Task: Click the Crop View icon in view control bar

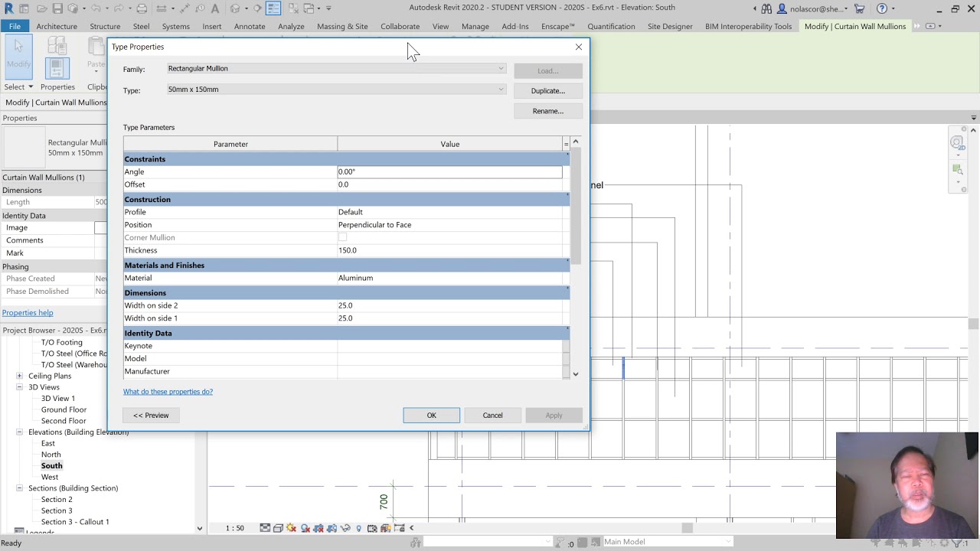Action: click(318, 528)
